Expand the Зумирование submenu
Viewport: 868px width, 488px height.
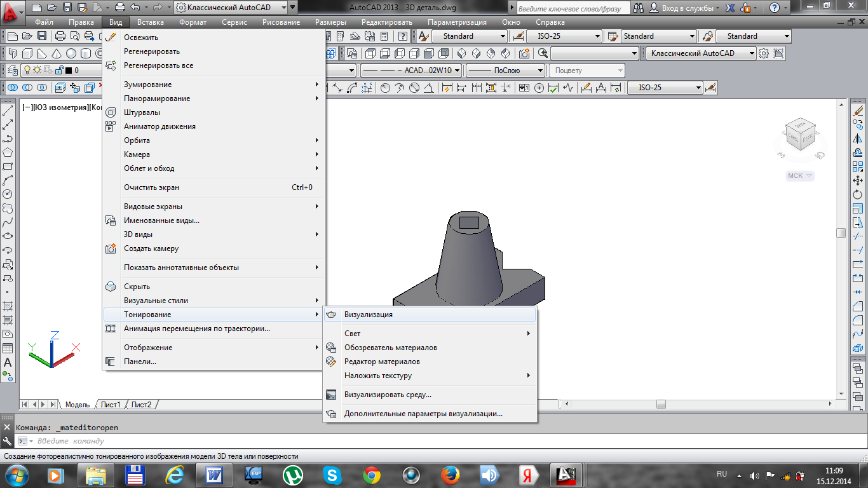pyautogui.click(x=214, y=85)
